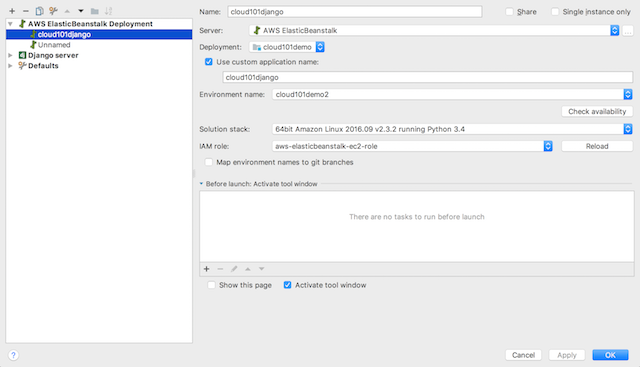
Task: Focus custom application name field
Action: 428,77
